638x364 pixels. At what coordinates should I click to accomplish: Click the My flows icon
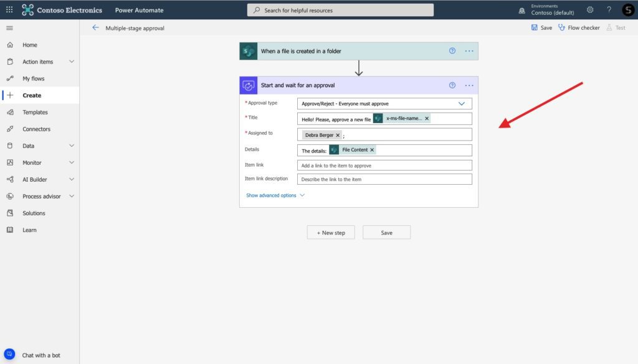10,78
